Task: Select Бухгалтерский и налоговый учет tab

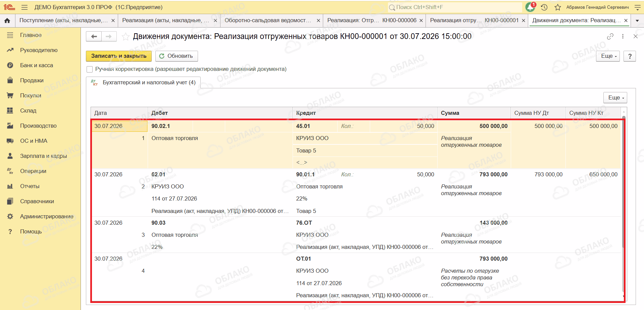Action: click(144, 83)
